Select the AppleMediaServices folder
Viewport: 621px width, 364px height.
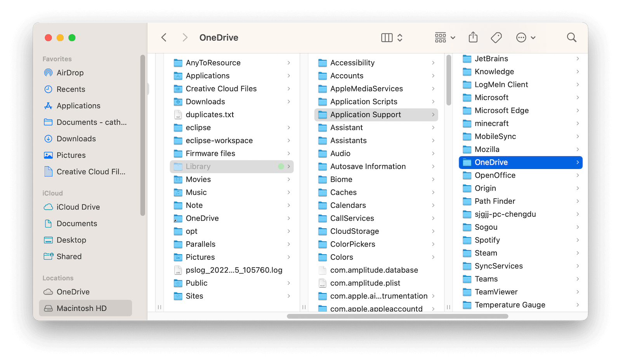[x=376, y=89]
